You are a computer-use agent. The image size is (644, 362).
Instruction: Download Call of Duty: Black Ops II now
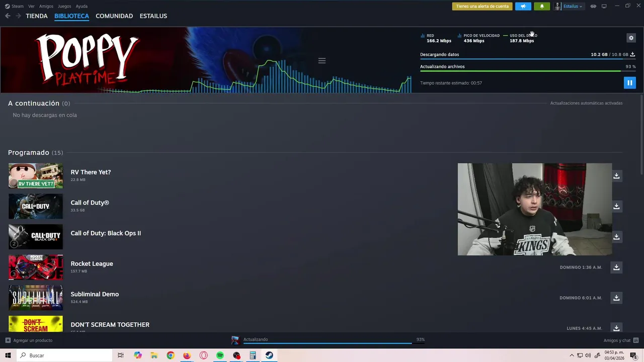coord(616,236)
